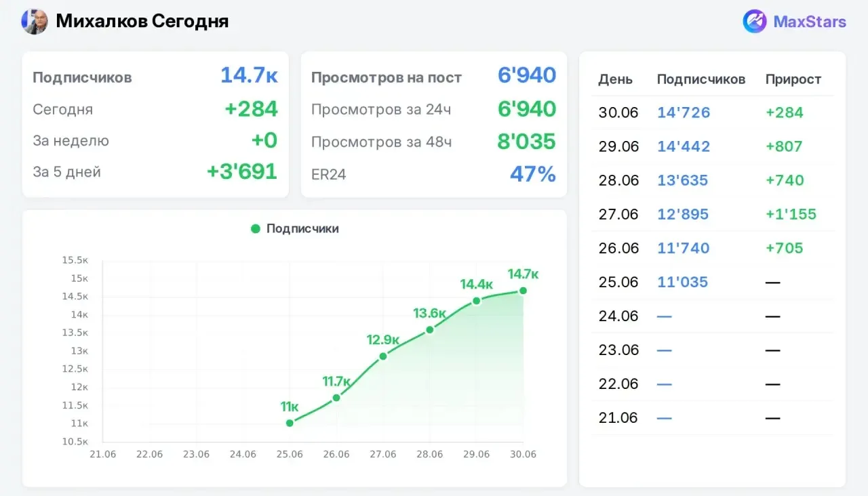Click the За 5 дней label
Screen dimensions: 868x496
tap(66, 172)
